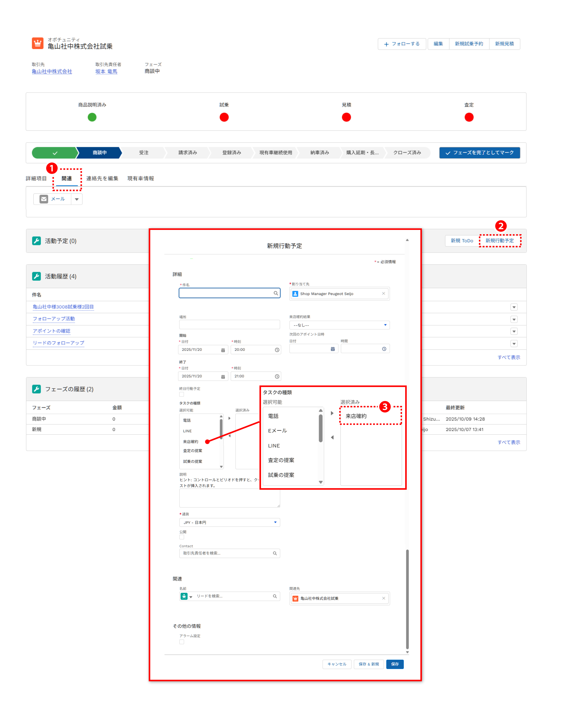This screenshot has height=728, width=561.
Task: Open the 現有車情報 tab
Action: coord(141,178)
